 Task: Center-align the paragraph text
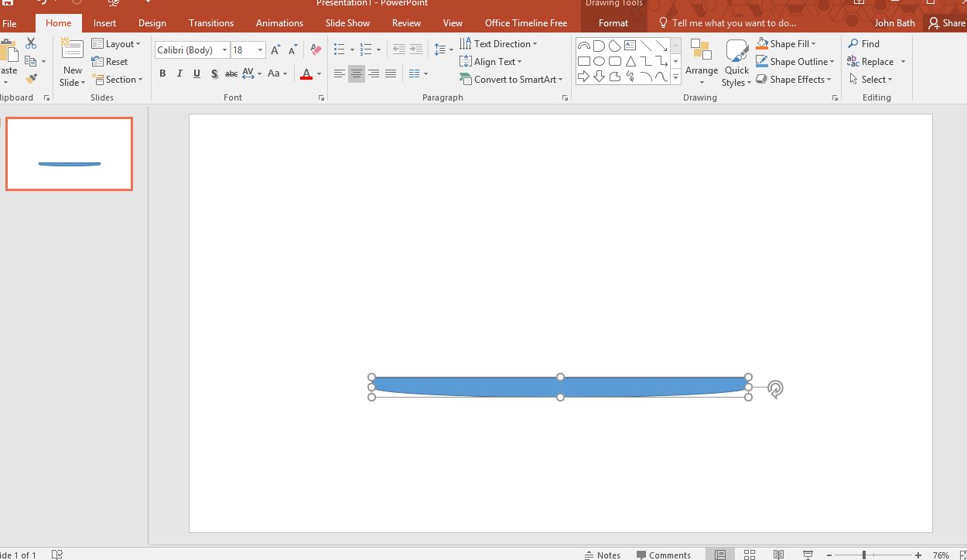click(x=356, y=73)
